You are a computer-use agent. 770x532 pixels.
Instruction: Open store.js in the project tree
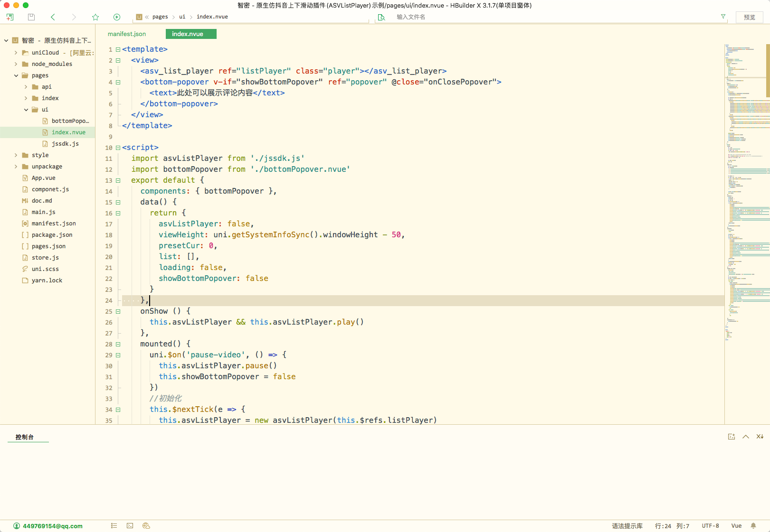tap(45, 258)
